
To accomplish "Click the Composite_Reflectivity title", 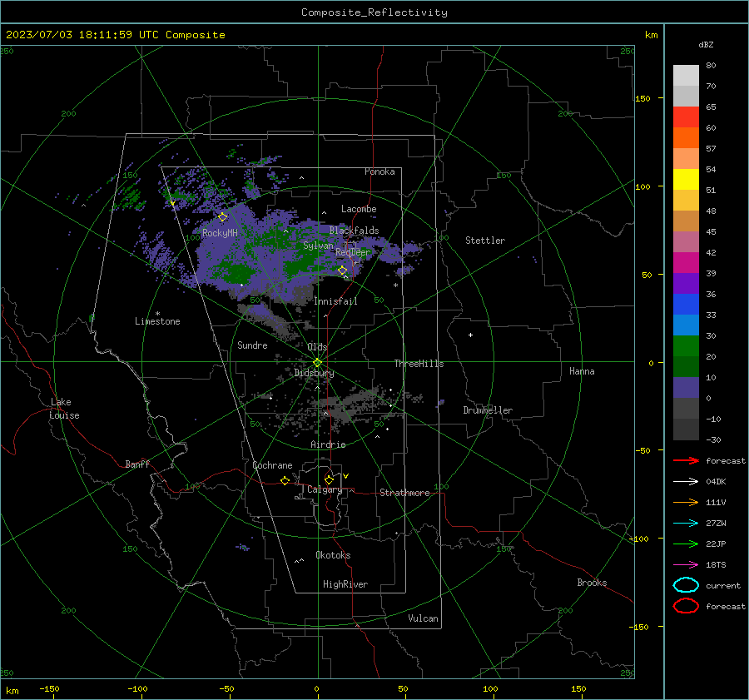I will coord(374,12).
